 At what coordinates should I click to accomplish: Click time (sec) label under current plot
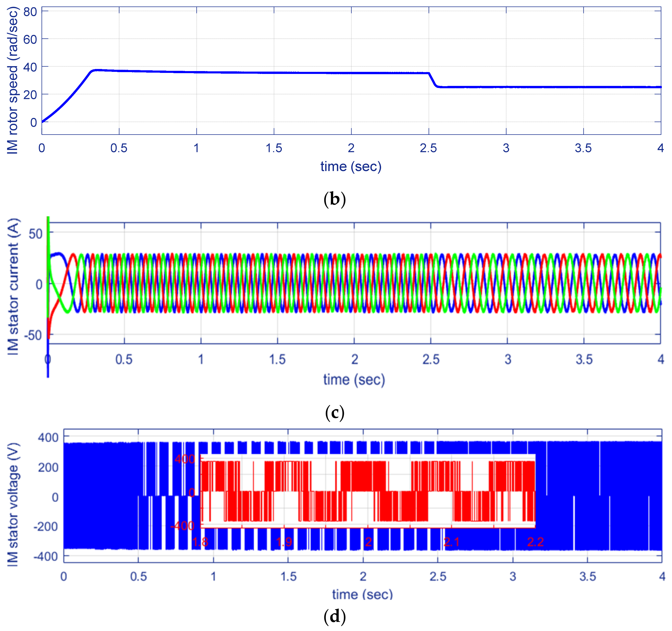click(354, 379)
